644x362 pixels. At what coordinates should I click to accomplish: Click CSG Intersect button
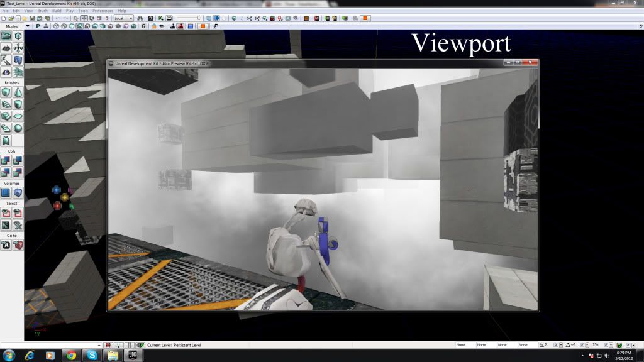(x=6, y=172)
